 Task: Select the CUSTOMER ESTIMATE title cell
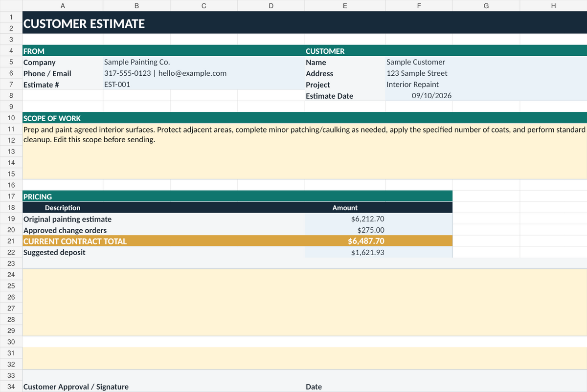304,23
